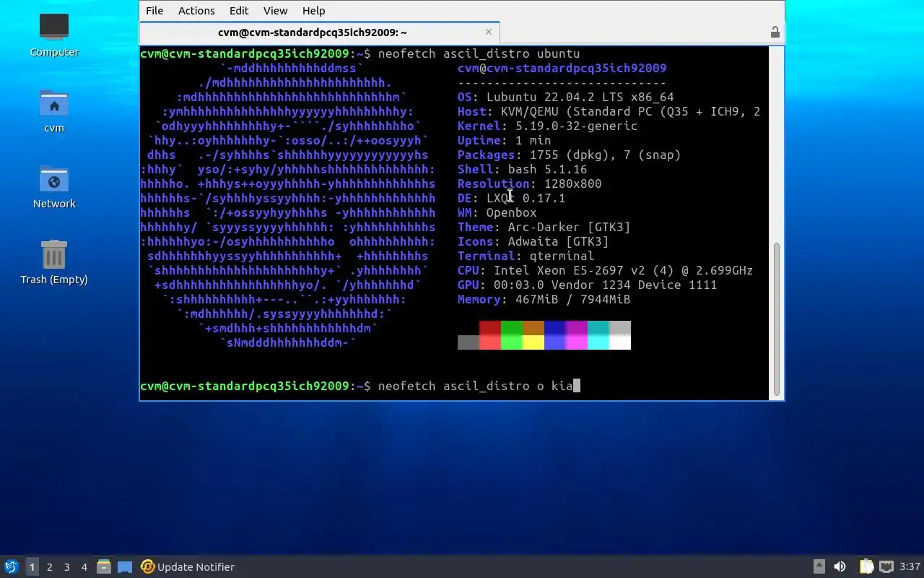Open the clipboard manager tray icon

(x=866, y=567)
